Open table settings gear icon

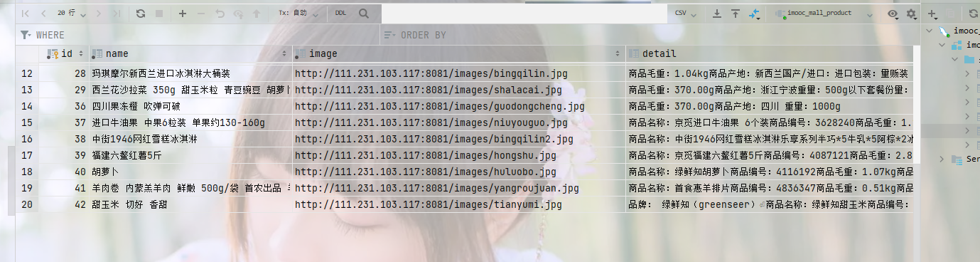click(x=911, y=14)
